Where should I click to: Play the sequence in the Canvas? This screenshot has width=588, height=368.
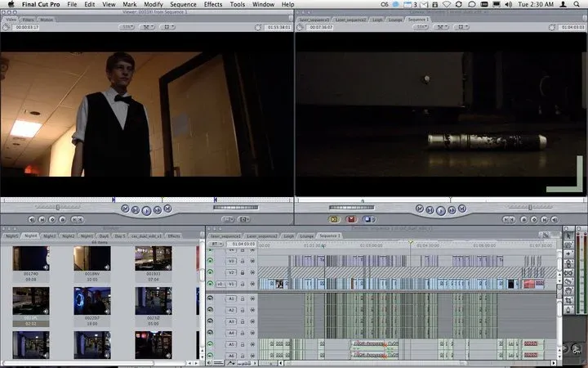tap(441, 210)
